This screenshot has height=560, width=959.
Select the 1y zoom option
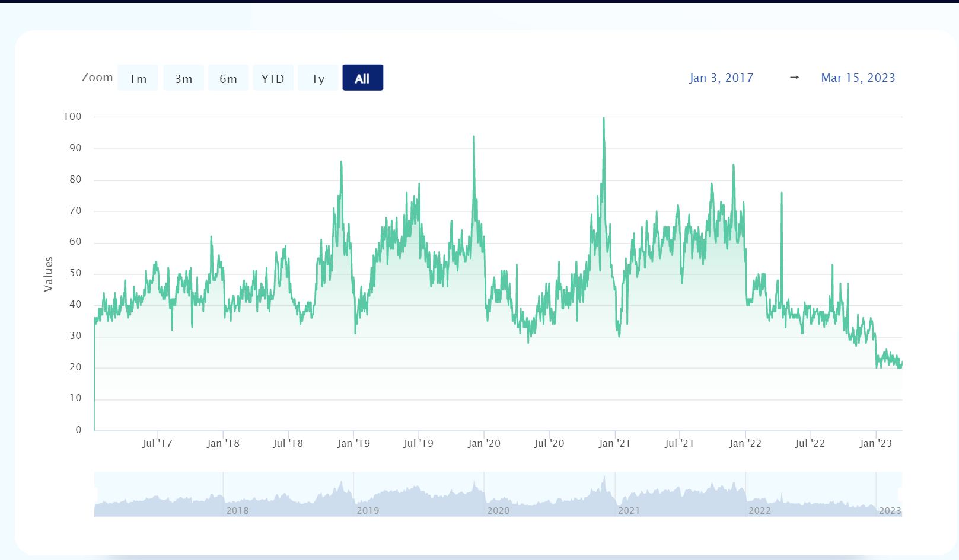pos(318,78)
